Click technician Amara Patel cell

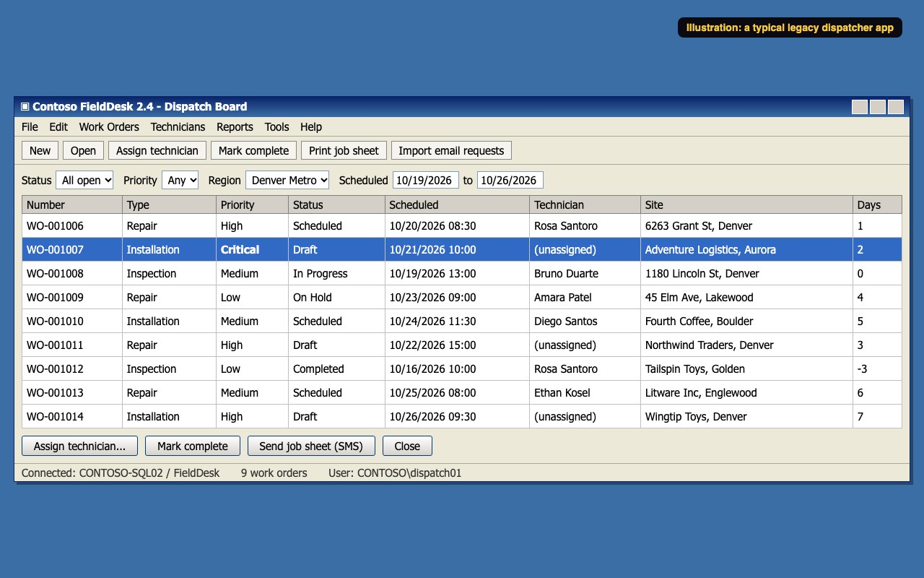585,297
